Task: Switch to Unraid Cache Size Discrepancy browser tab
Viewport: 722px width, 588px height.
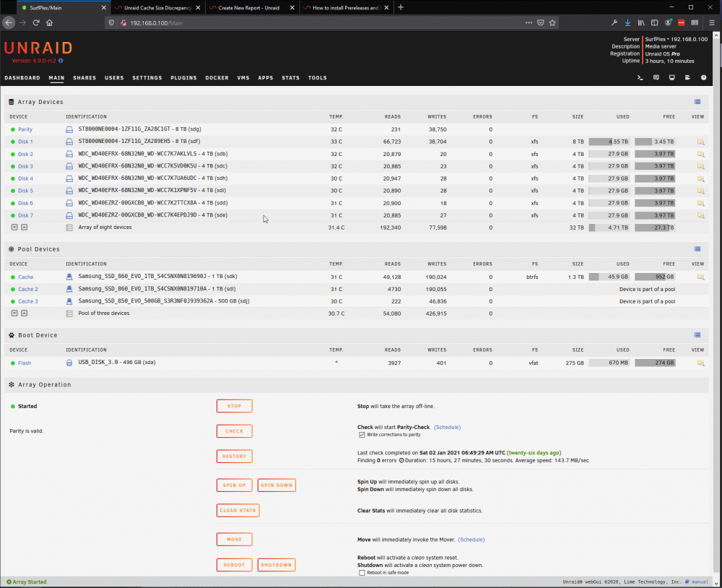Action: pyautogui.click(x=157, y=7)
